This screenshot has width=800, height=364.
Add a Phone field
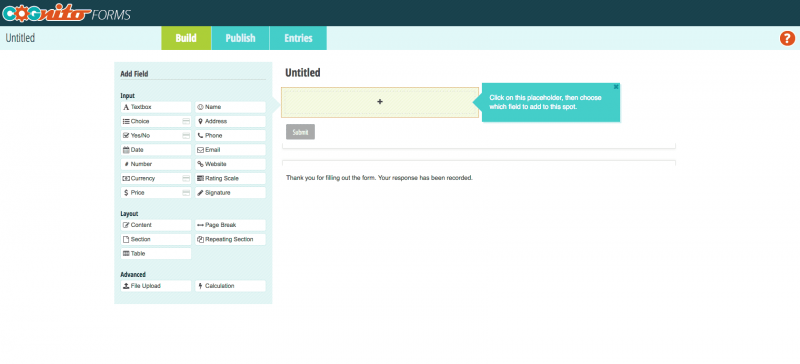[x=230, y=136]
